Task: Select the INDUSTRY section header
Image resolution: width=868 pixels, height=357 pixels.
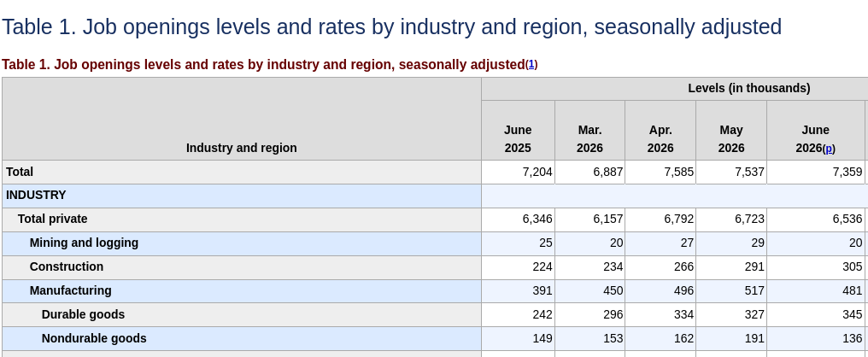Action: [x=36, y=196]
